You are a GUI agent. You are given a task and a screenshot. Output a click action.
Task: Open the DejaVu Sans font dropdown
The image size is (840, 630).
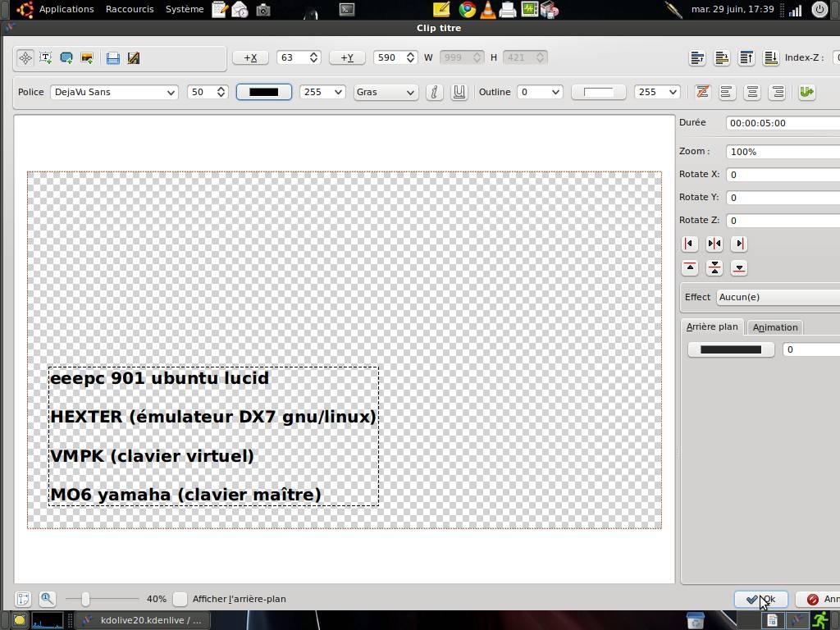pyautogui.click(x=114, y=92)
